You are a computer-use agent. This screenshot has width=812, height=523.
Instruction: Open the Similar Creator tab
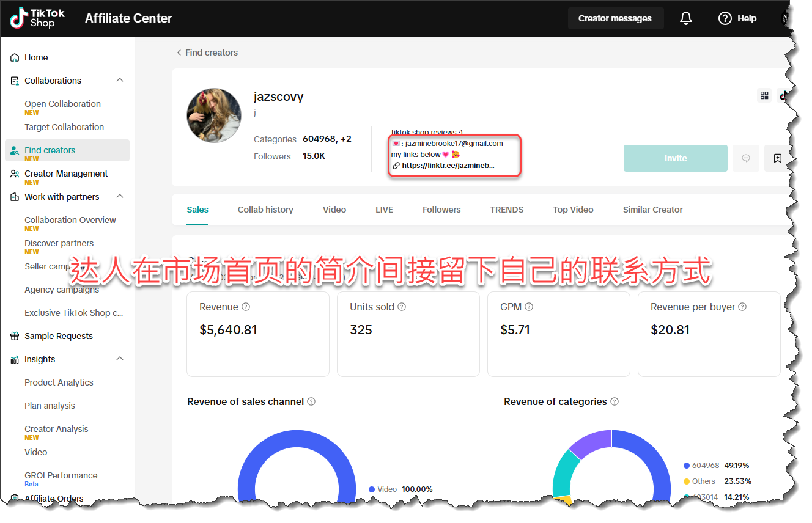(653, 210)
